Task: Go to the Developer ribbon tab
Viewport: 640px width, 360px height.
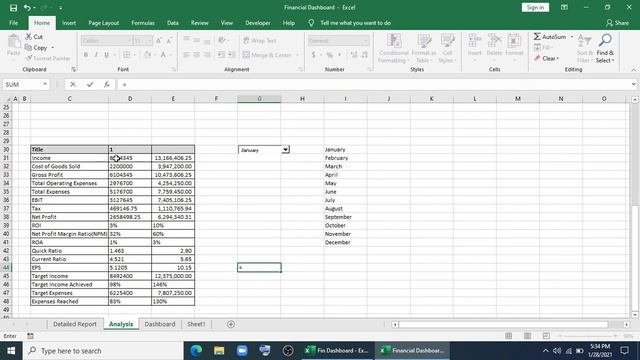Action: [258, 23]
